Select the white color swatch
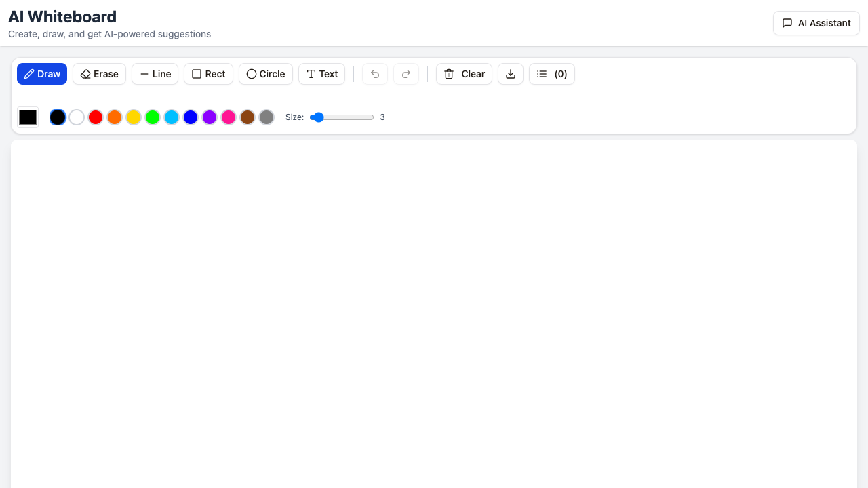The width and height of the screenshot is (868, 488). tap(77, 117)
